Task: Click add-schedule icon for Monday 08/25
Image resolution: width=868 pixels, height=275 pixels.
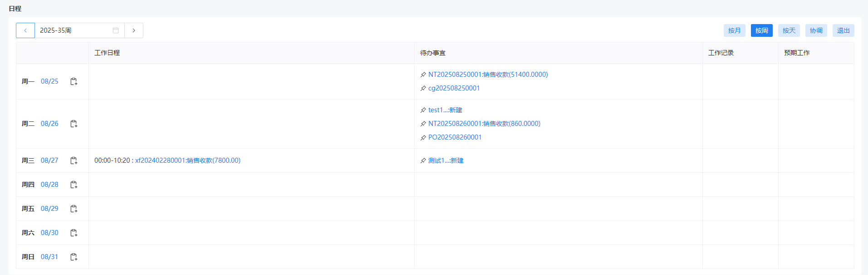Action: click(74, 81)
